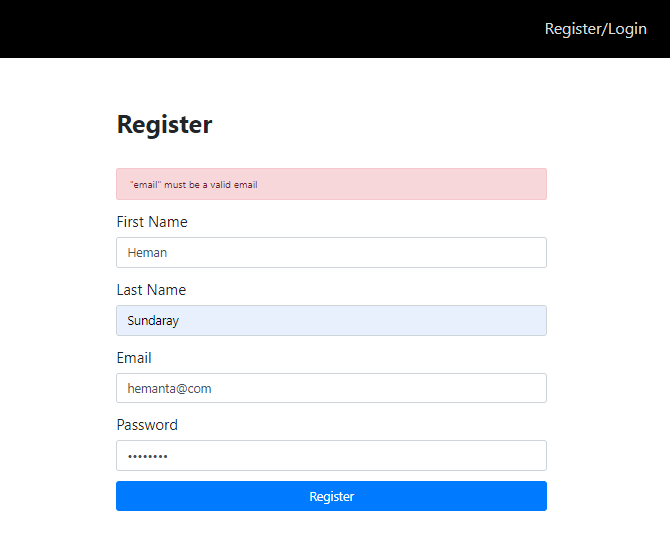Focus the Password input field

tap(331, 456)
